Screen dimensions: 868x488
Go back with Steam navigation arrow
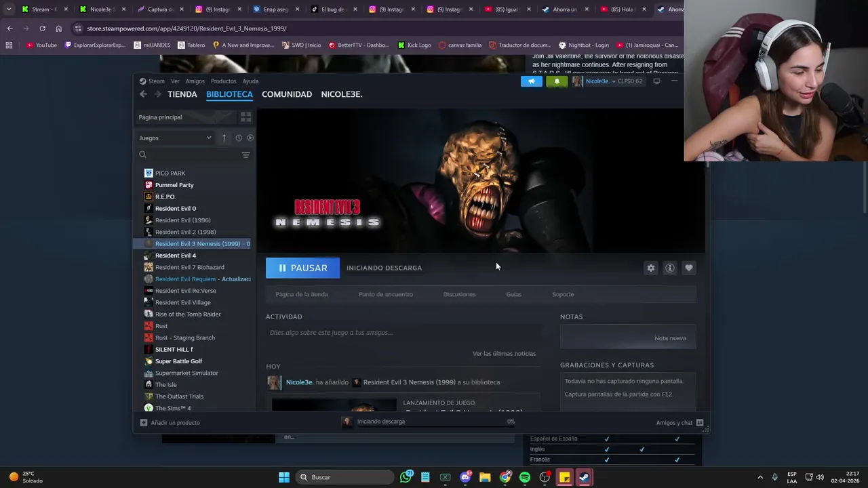(x=143, y=94)
